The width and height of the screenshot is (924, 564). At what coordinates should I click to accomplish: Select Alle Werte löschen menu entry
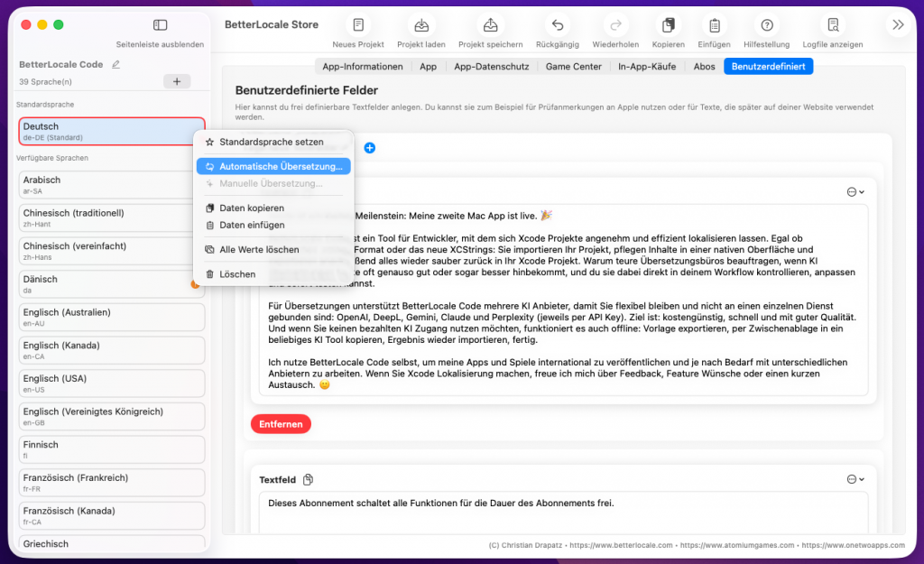(258, 249)
